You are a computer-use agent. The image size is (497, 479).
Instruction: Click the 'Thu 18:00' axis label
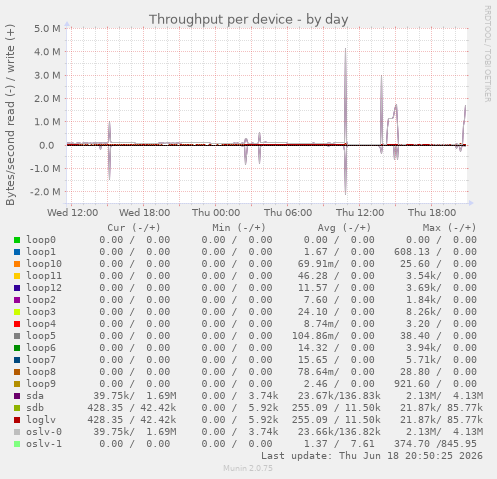coord(432,213)
